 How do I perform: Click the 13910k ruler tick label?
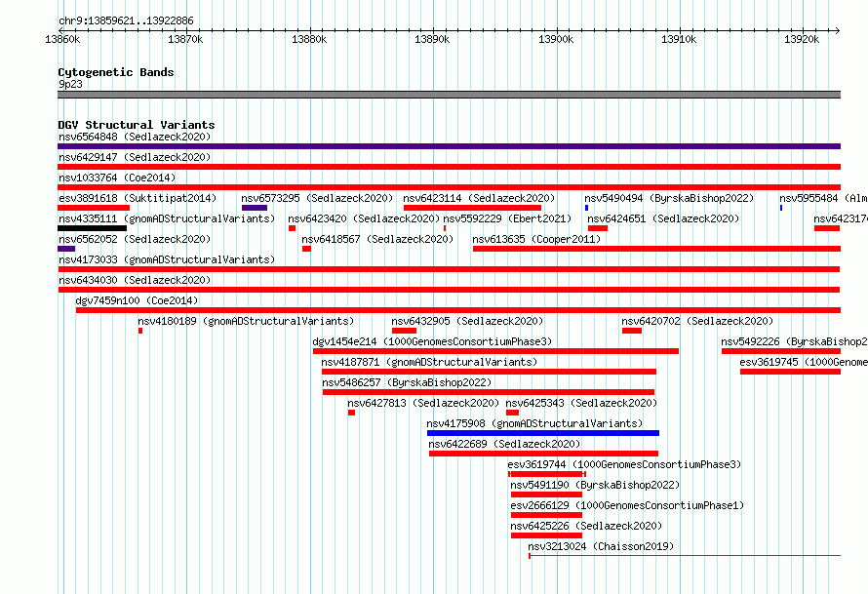(x=679, y=39)
